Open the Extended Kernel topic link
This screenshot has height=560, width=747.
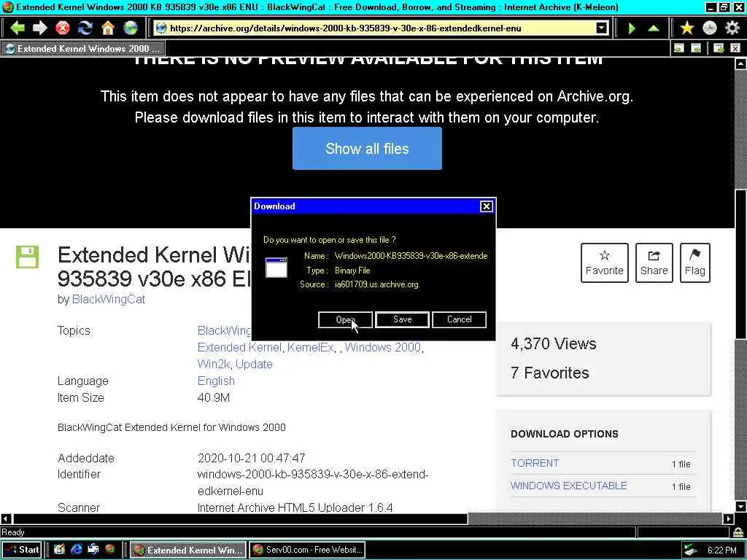(x=239, y=348)
